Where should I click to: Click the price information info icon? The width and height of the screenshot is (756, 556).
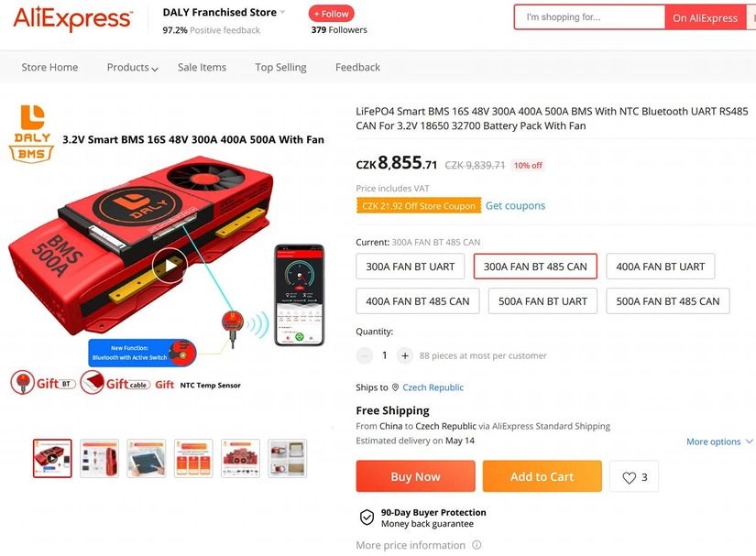click(x=477, y=545)
